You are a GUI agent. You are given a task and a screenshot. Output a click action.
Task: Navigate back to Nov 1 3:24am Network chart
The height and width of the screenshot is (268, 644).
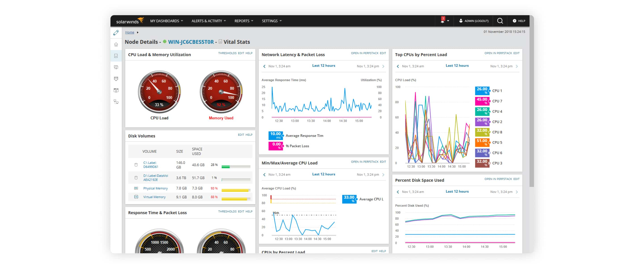(x=264, y=66)
